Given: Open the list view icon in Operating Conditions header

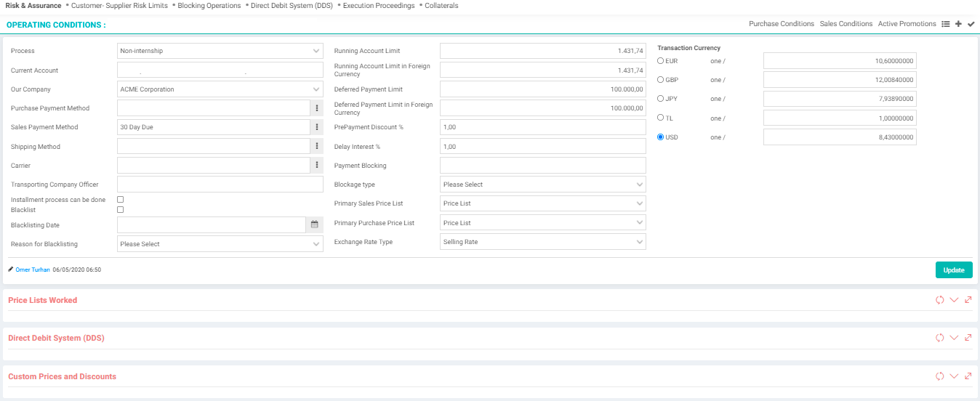Looking at the screenshot, I should tap(946, 24).
